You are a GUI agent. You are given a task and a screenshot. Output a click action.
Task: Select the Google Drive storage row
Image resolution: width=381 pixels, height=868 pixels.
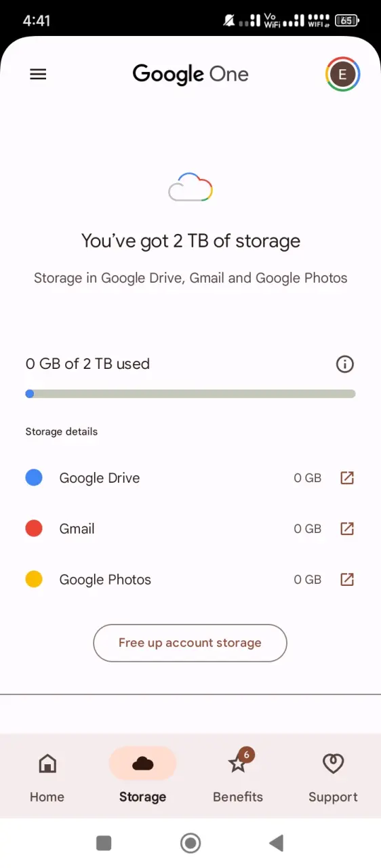point(190,478)
